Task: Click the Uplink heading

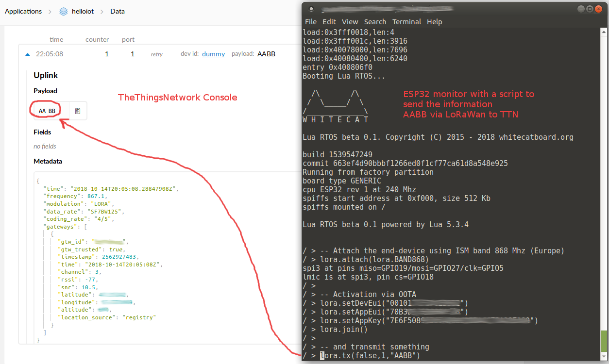Action: (46, 75)
